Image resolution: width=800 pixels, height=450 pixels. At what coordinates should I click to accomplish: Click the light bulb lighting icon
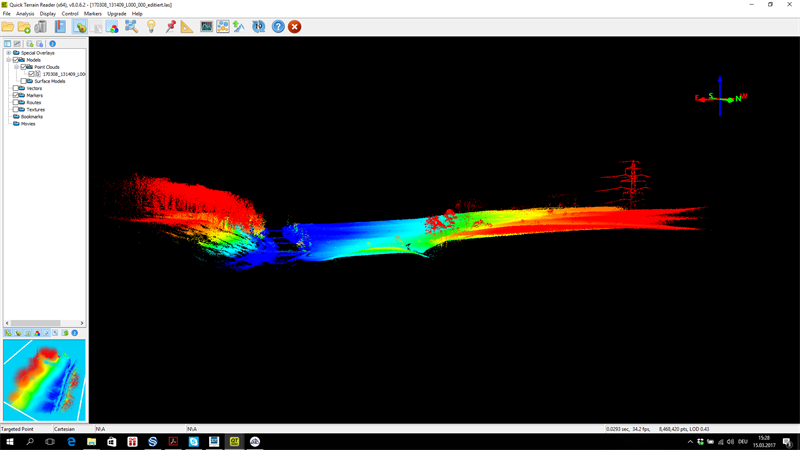point(151,27)
